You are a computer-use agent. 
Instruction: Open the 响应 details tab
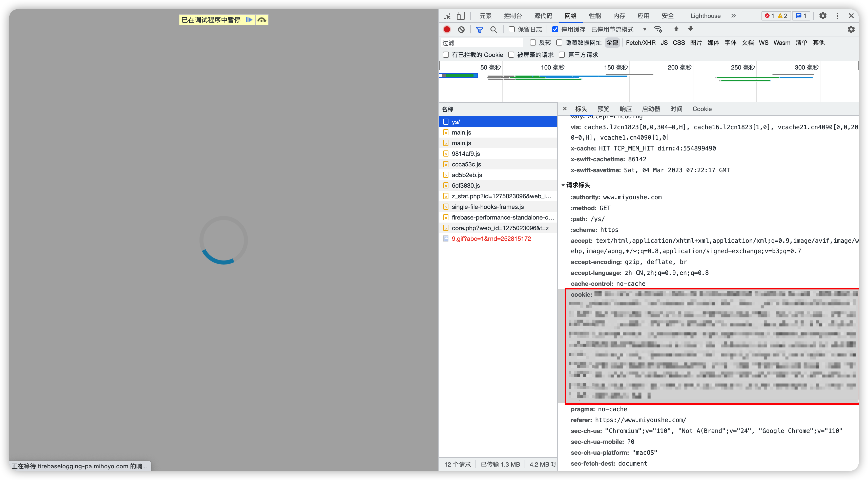625,109
